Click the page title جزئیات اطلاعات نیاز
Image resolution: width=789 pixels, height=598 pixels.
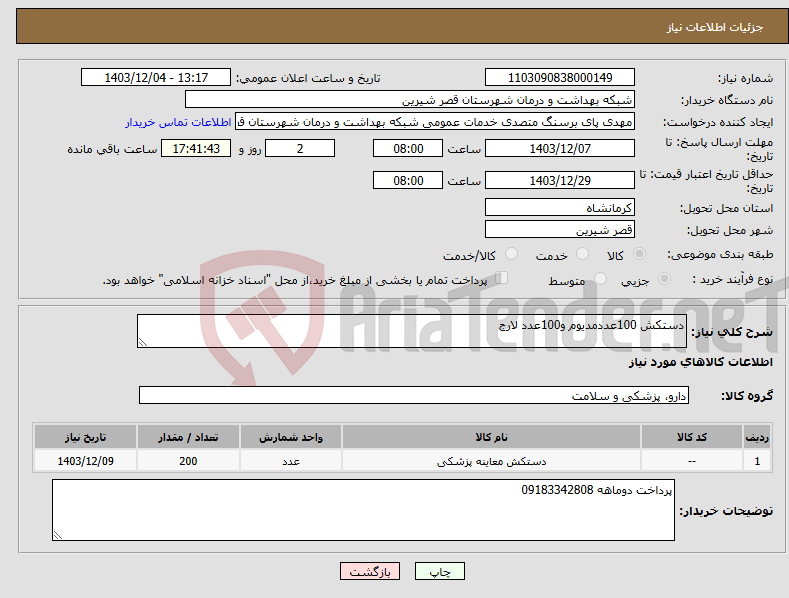(x=715, y=27)
